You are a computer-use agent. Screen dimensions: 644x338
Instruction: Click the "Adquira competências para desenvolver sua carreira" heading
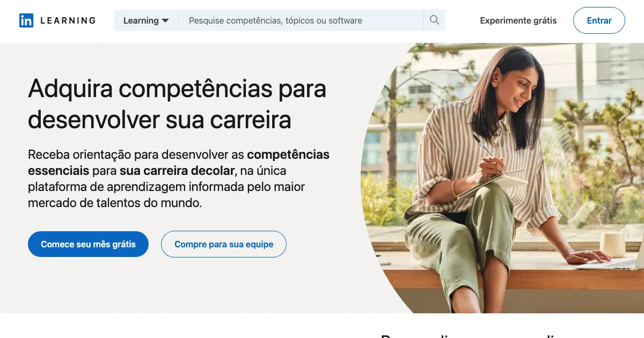[x=177, y=104]
